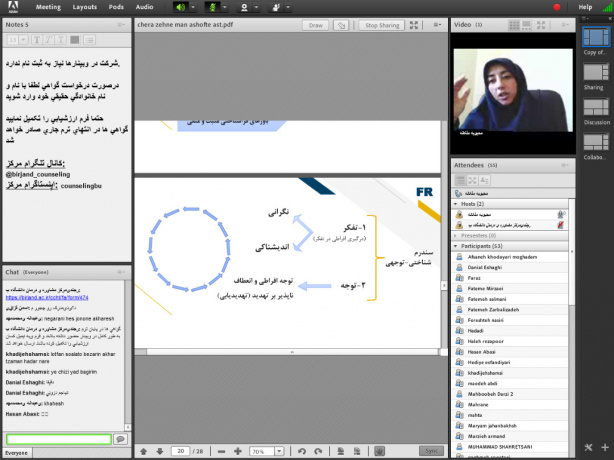Maximize the Video pod

point(541,25)
